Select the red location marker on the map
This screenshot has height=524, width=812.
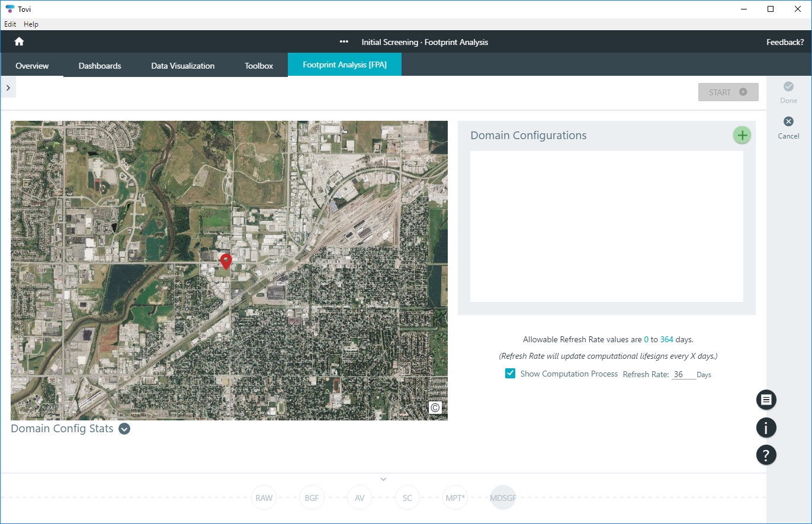pyautogui.click(x=226, y=261)
